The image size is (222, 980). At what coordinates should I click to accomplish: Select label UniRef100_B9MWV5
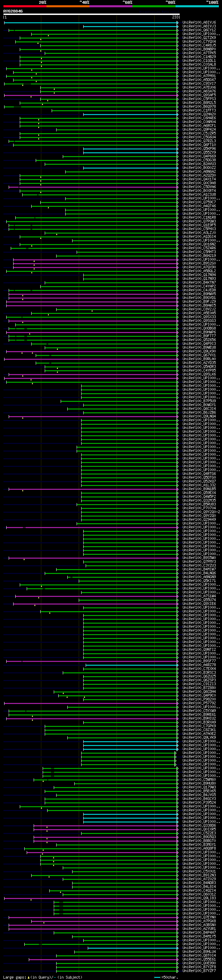(199, 294)
